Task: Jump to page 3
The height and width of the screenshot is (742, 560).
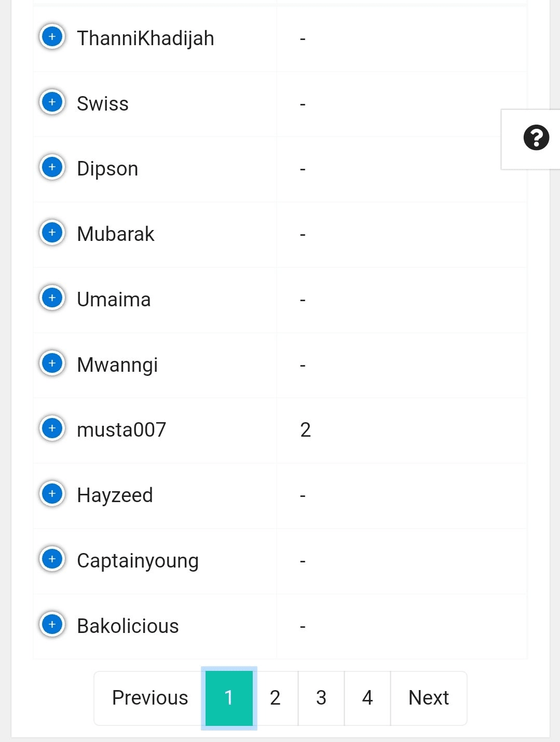Action: point(321,698)
